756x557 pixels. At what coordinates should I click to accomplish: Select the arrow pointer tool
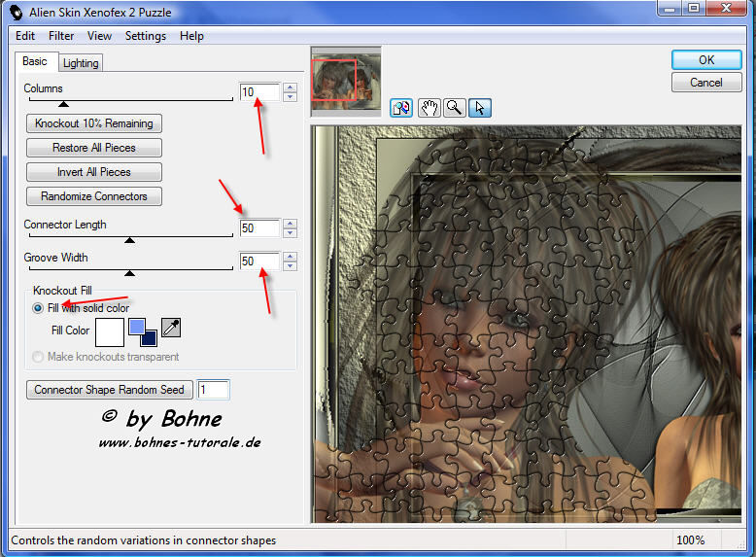480,108
